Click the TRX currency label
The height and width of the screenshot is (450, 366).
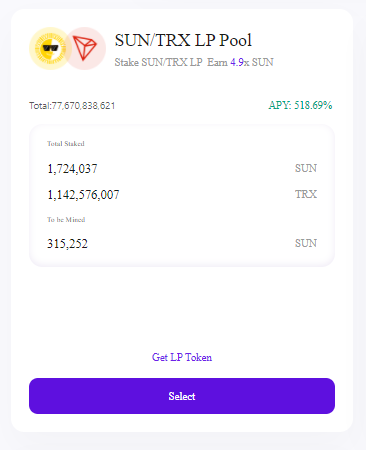(x=306, y=194)
